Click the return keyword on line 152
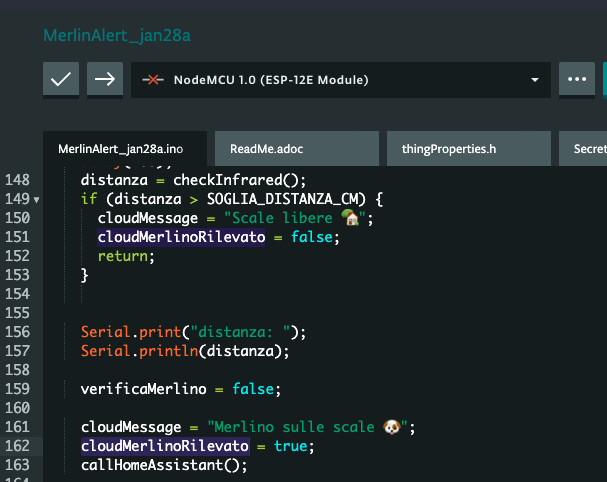Screen dimensions: 607x482 click(x=123, y=256)
